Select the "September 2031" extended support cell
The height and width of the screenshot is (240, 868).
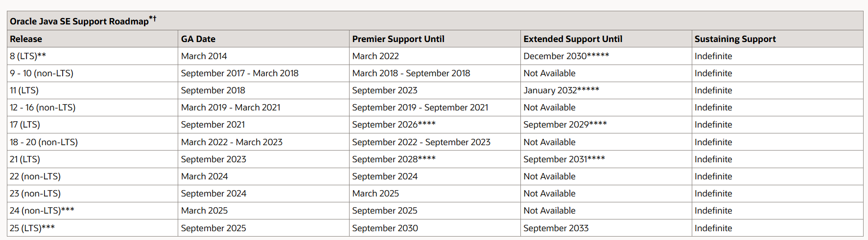[x=564, y=159]
